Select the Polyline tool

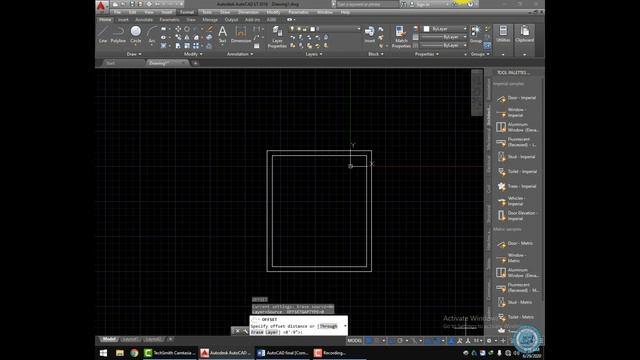click(x=118, y=34)
